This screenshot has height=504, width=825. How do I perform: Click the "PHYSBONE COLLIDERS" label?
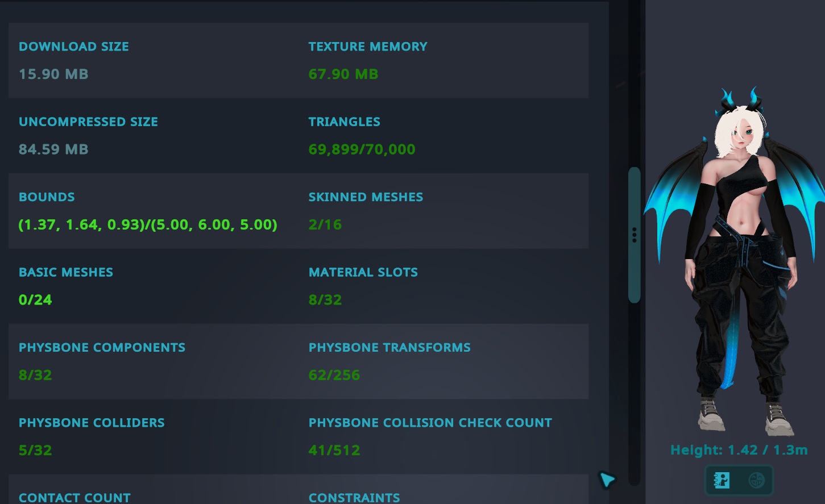(92, 423)
